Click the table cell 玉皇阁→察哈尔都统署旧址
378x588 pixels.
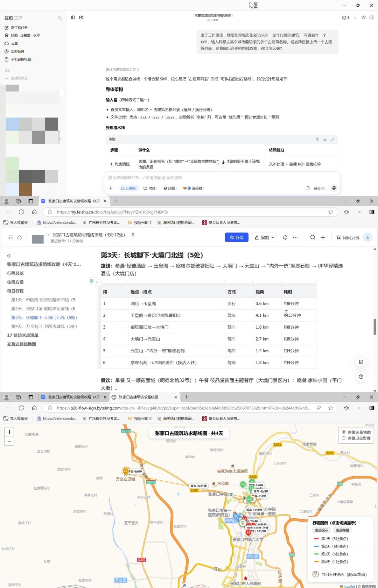176,315
